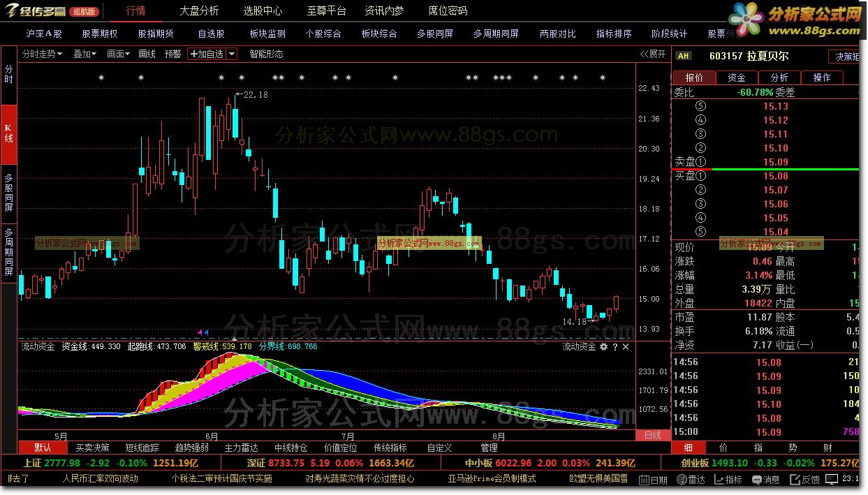
Task: Open the 预警 alert option
Action: tap(172, 54)
